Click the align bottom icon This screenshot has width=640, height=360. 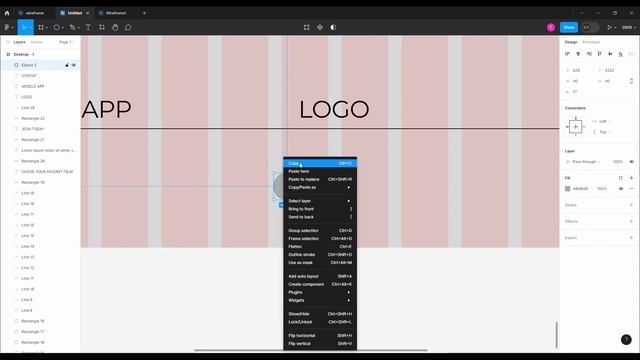click(x=621, y=54)
